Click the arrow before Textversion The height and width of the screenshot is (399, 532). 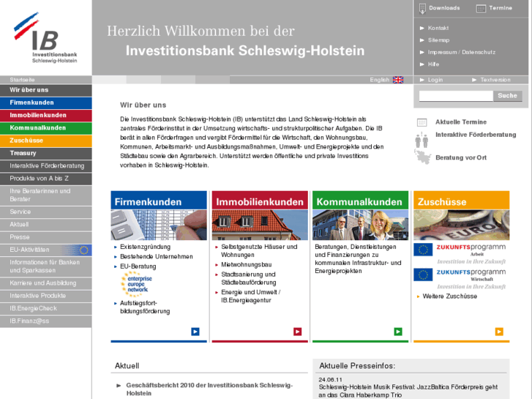pyautogui.click(x=474, y=80)
